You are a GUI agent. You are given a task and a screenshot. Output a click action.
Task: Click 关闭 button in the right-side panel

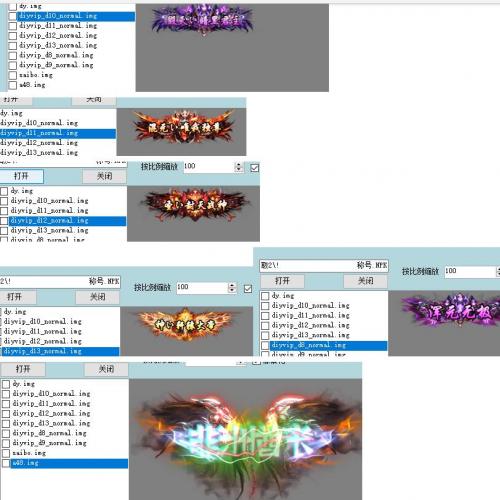(x=366, y=281)
